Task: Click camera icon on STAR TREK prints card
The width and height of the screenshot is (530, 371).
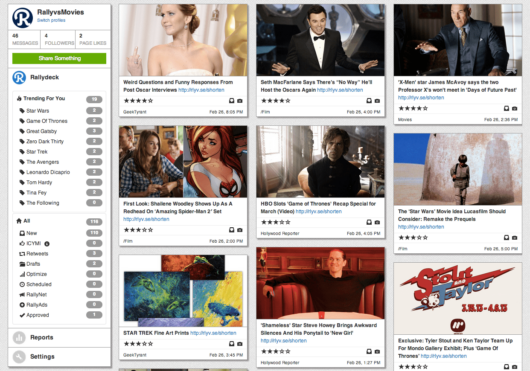Action: [x=240, y=344]
